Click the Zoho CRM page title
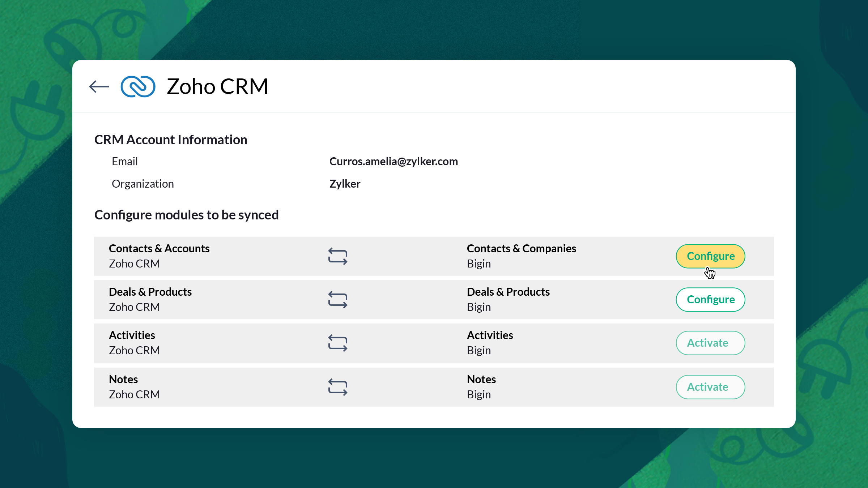 click(x=217, y=86)
